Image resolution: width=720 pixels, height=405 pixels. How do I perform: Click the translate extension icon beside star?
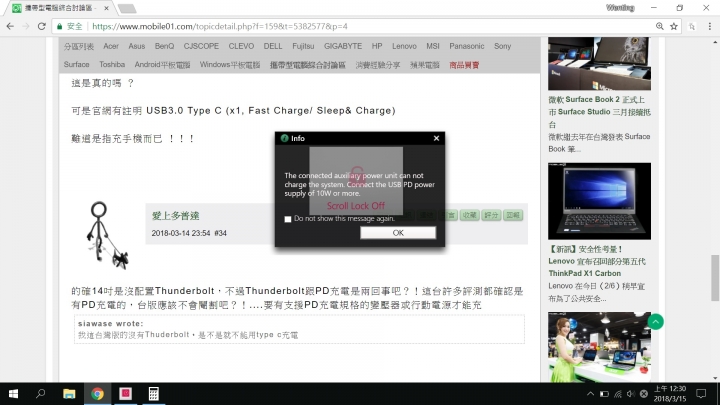click(x=692, y=27)
